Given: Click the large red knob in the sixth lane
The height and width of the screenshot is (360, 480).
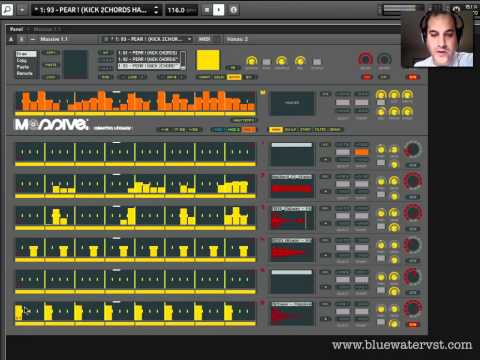Looking at the screenshot, I should pyautogui.click(x=413, y=308).
